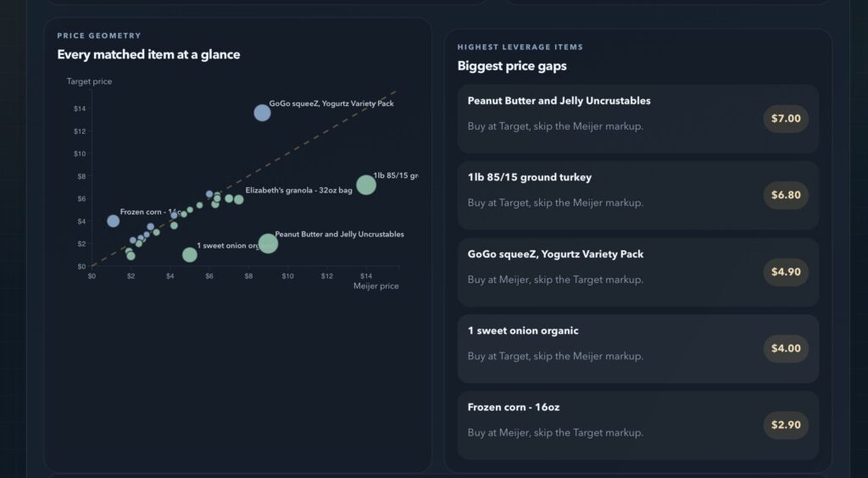Viewport: 868px width, 478px height.
Task: Click the "Biggest price gaps" heading
Action: (x=512, y=66)
